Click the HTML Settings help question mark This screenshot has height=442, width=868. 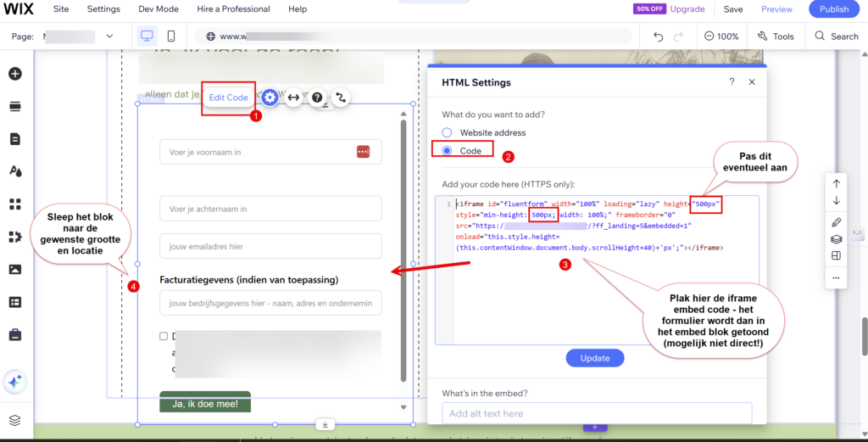click(x=732, y=82)
